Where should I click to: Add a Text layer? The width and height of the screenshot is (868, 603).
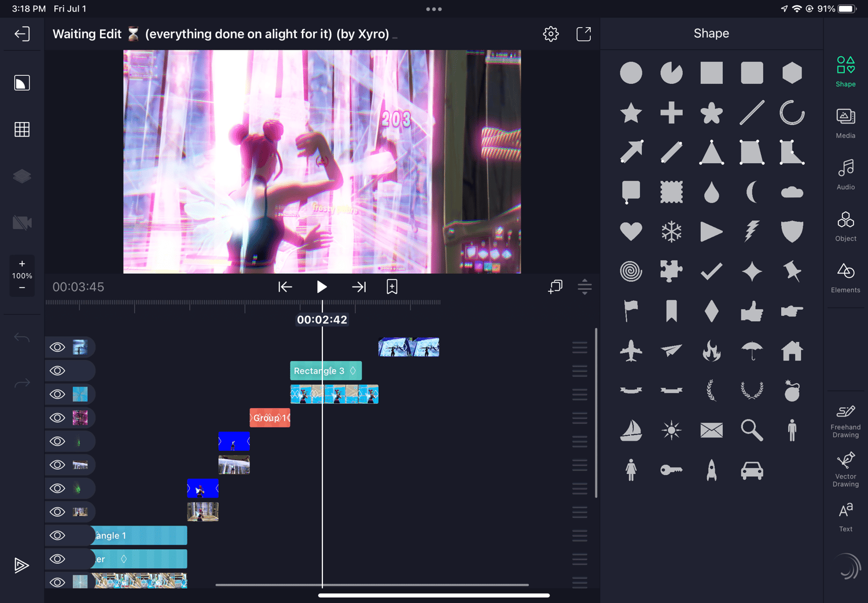click(x=845, y=517)
